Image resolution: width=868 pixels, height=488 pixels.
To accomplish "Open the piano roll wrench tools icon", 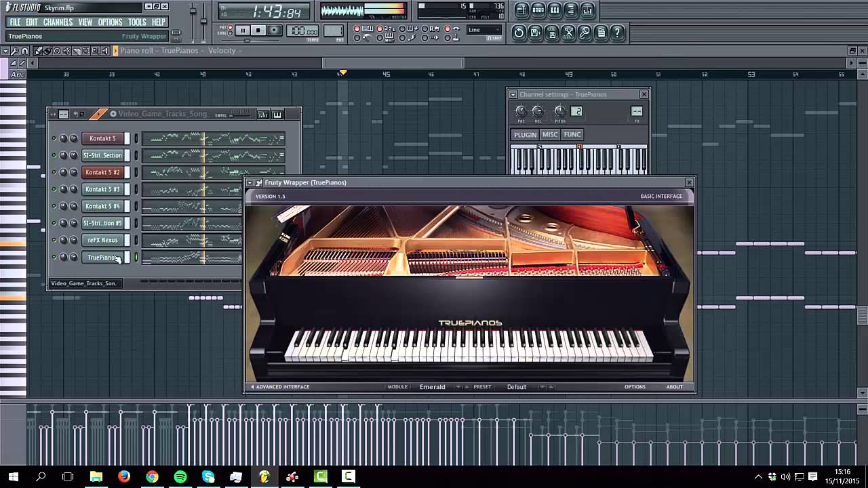I will click(x=15, y=51).
